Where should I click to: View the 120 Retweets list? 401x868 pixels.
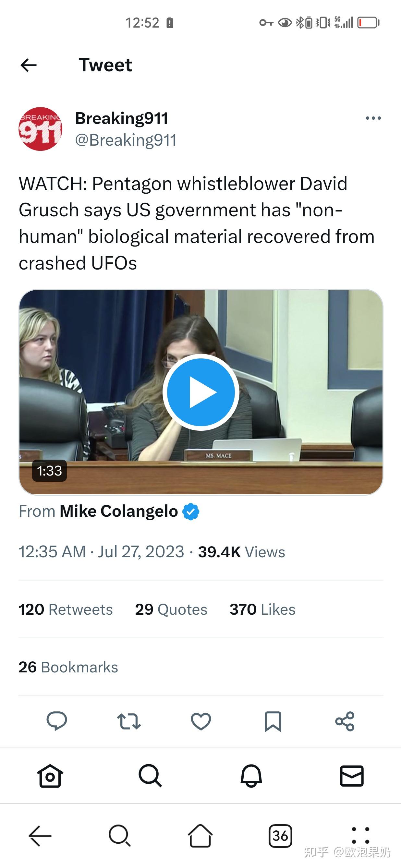[x=66, y=609]
